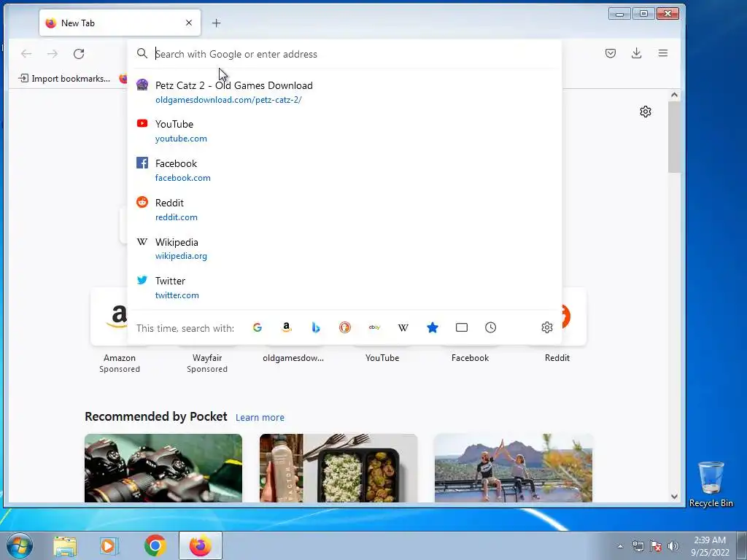The image size is (747, 560).
Task: Open the new tab personalize gear icon
Action: coord(646,112)
